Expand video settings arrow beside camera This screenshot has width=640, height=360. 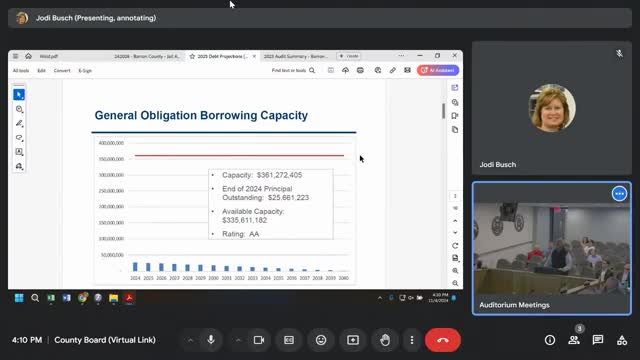click(x=238, y=340)
